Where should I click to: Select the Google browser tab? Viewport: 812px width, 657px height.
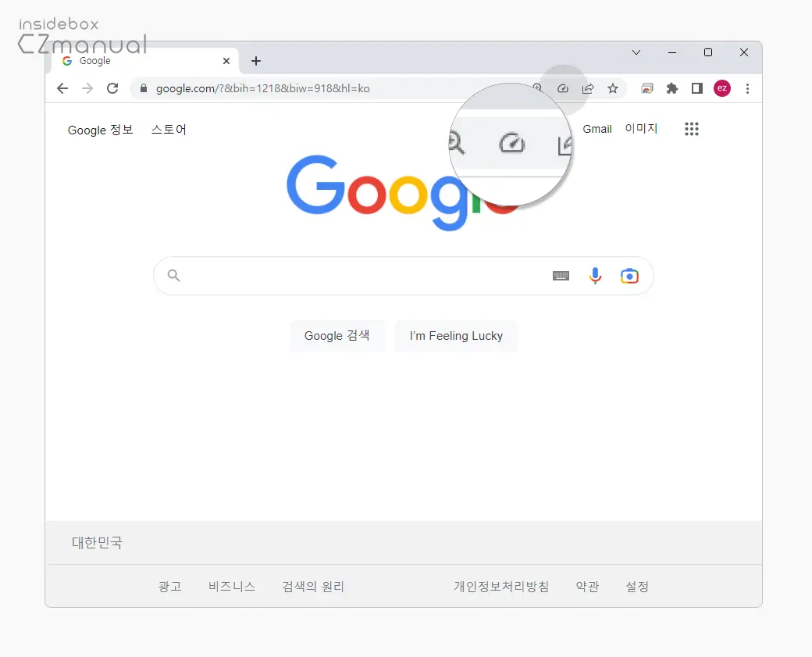click(x=145, y=61)
